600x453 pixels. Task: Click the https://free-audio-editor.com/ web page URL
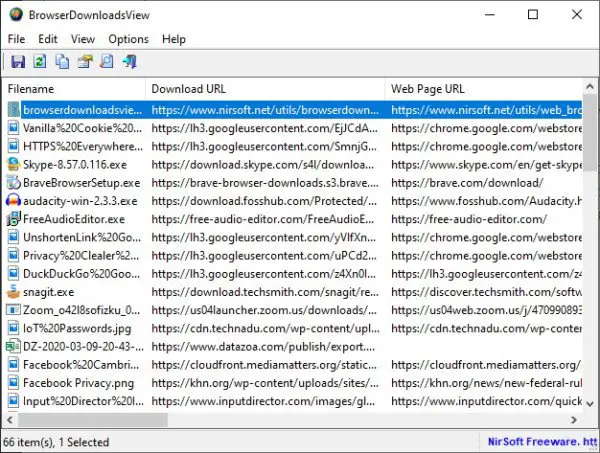click(469, 219)
